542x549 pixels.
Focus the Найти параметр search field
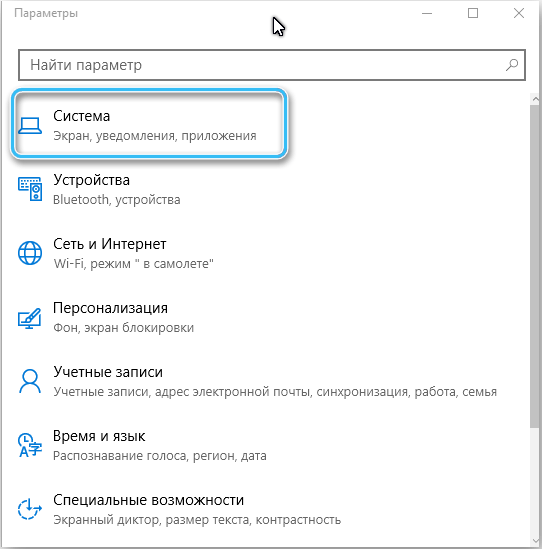coord(272,65)
